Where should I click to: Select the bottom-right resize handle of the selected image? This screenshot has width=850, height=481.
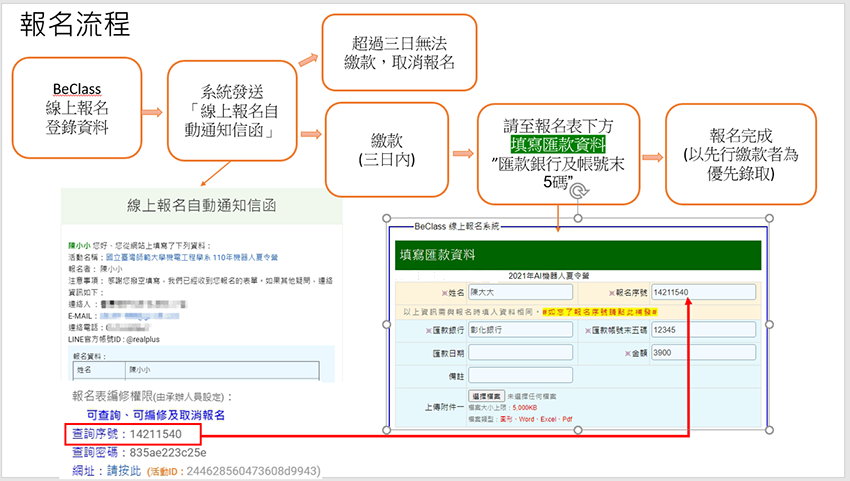pyautogui.click(x=769, y=430)
